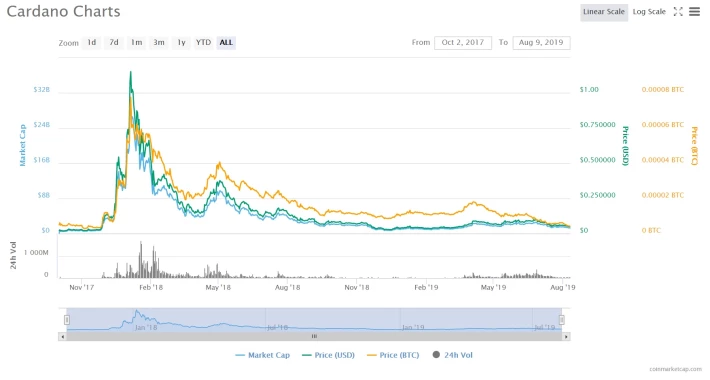Viewport: 710px width, 380px height.
Task: Set zoom to 1d
Action: 91,43
